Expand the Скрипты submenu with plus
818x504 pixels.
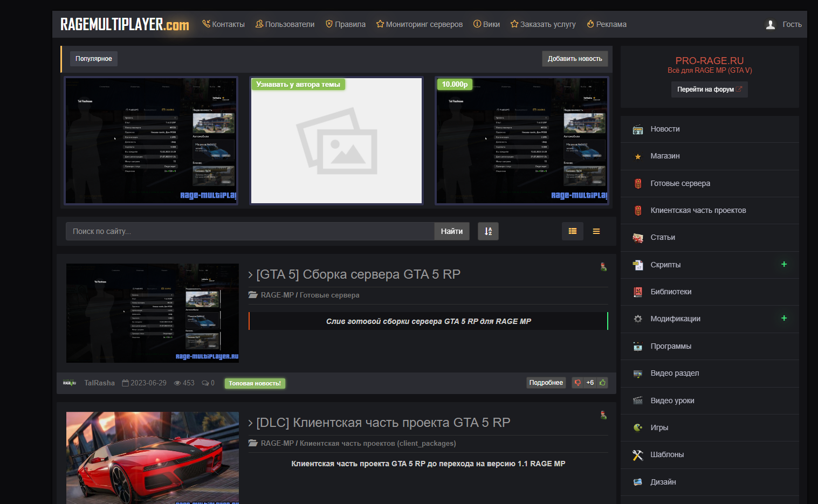coord(784,264)
